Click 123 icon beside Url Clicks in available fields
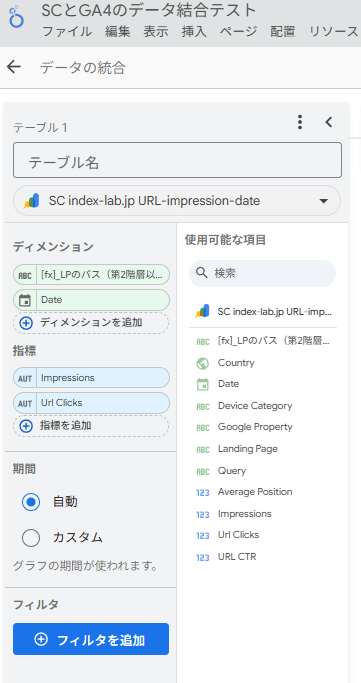Screen dimensions: 361x683 click(x=203, y=536)
